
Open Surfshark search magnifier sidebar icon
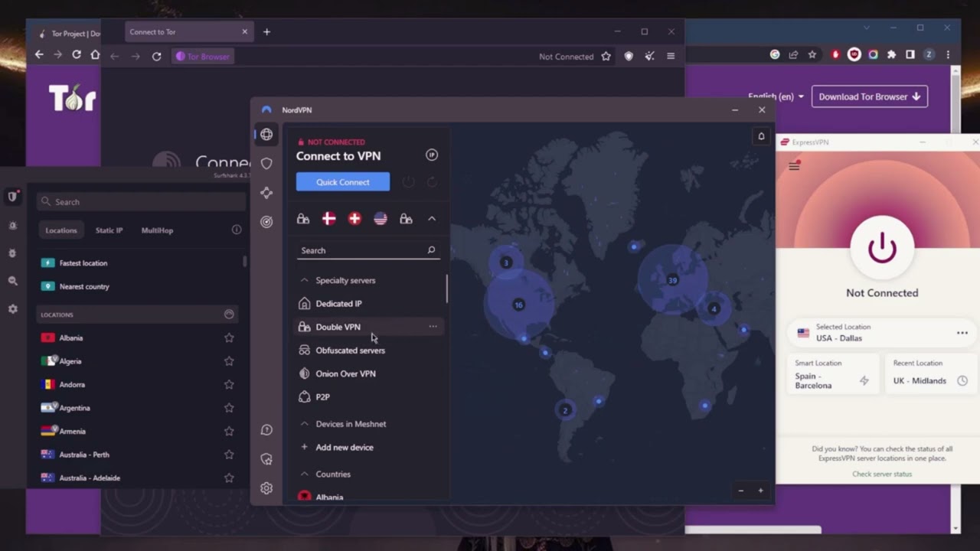tap(12, 281)
